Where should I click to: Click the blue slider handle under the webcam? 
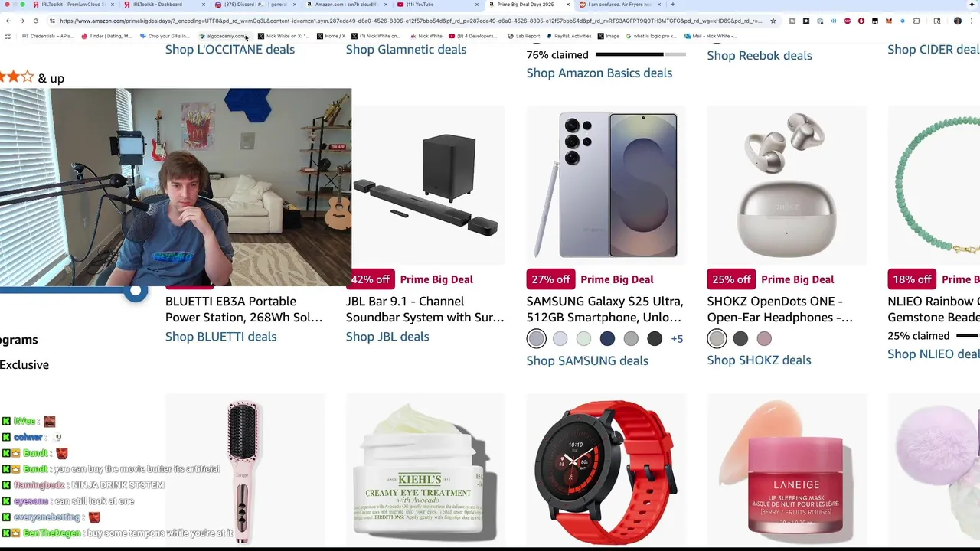pyautogui.click(x=136, y=291)
